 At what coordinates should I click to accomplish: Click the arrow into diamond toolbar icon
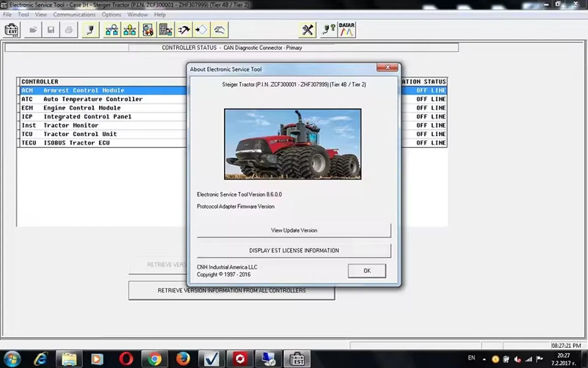tap(201, 30)
